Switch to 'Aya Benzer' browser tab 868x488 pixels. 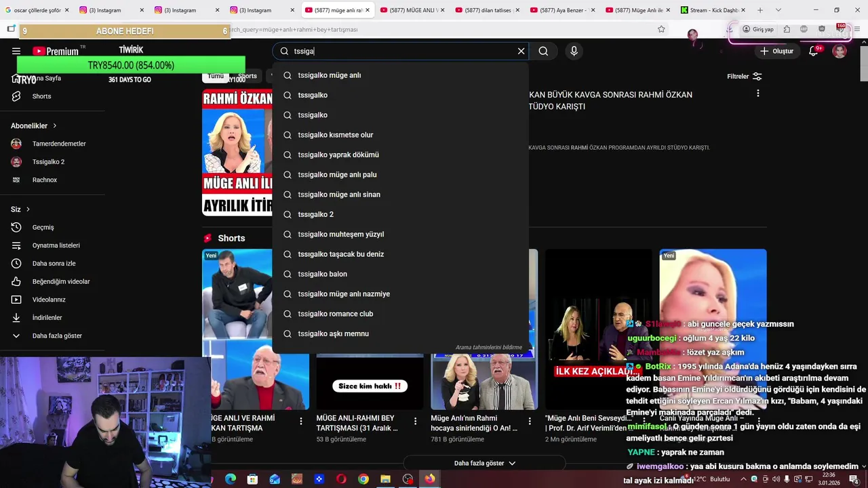563,10
